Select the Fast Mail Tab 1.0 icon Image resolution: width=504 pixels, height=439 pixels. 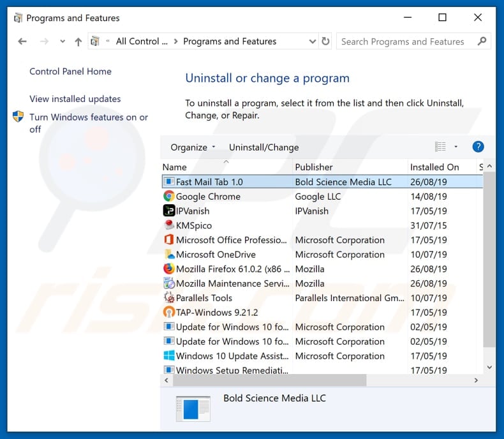click(169, 182)
